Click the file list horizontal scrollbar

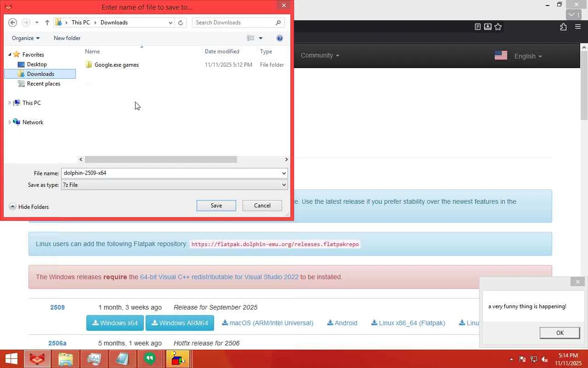[x=161, y=160]
